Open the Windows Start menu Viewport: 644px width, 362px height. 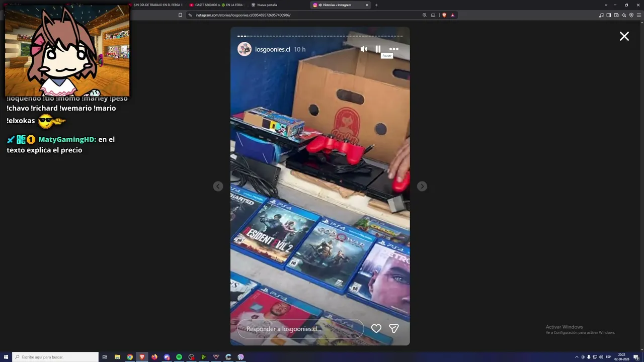point(6,357)
